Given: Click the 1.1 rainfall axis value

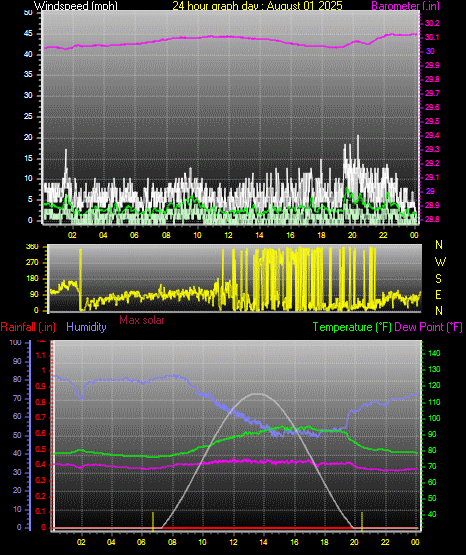Looking at the screenshot, I should pos(41,355).
